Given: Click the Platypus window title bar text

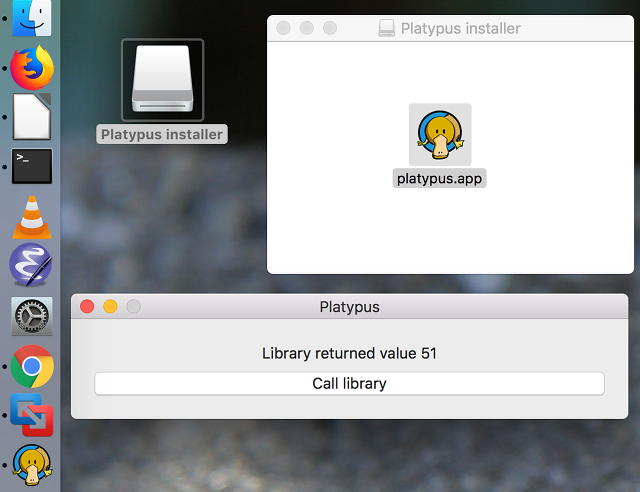Looking at the screenshot, I should point(349,307).
